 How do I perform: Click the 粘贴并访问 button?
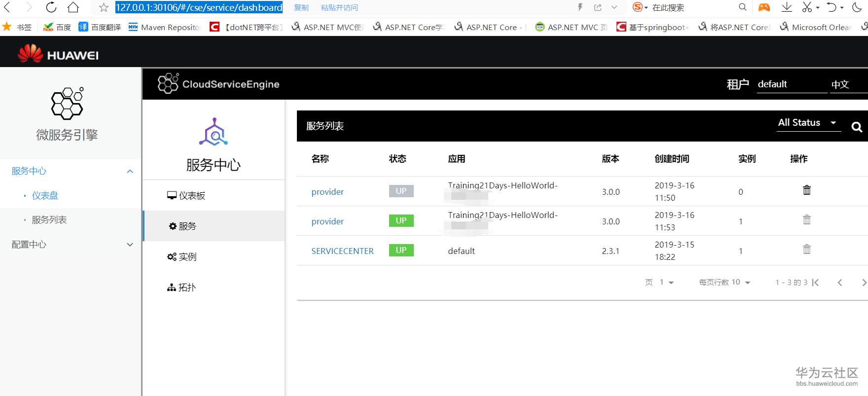pos(339,8)
